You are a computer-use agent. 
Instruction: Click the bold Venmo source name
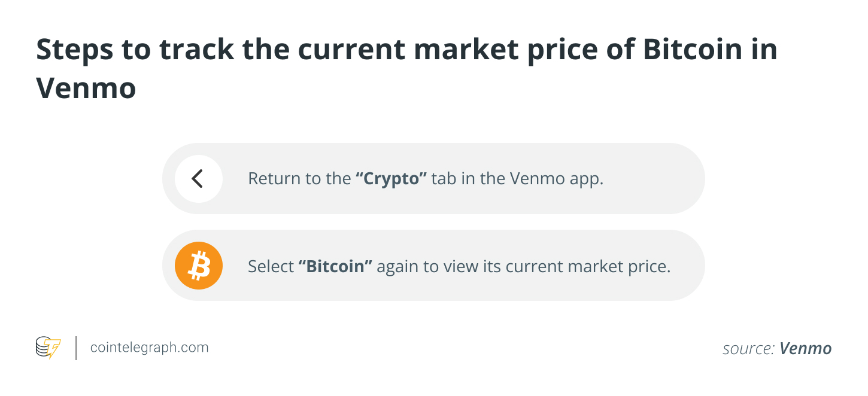point(805,349)
